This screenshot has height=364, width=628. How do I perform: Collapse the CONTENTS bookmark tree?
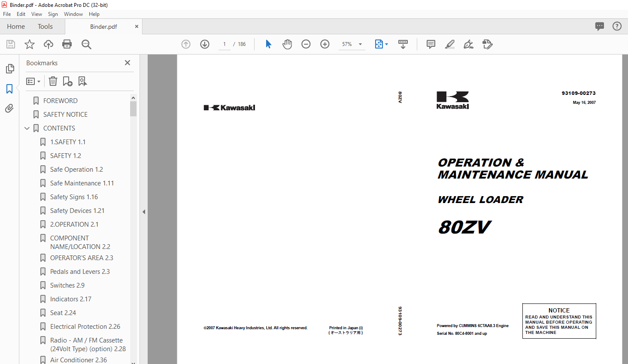coord(27,128)
